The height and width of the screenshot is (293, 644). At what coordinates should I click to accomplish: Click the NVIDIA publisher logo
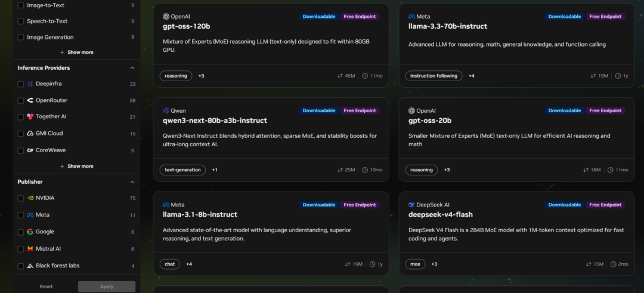(x=30, y=198)
